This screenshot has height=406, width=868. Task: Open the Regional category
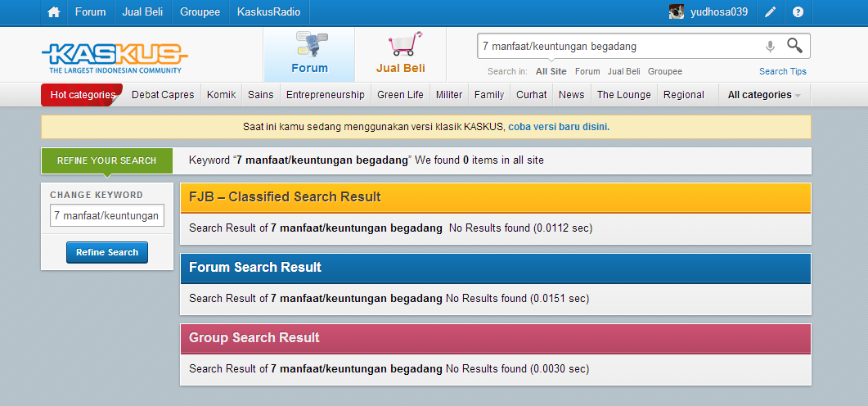(x=684, y=95)
